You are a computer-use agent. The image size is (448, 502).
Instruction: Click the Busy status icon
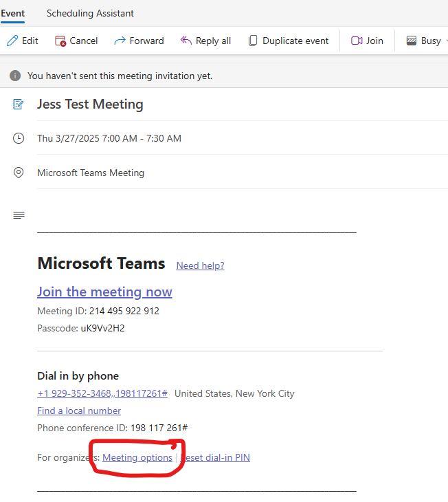(412, 41)
